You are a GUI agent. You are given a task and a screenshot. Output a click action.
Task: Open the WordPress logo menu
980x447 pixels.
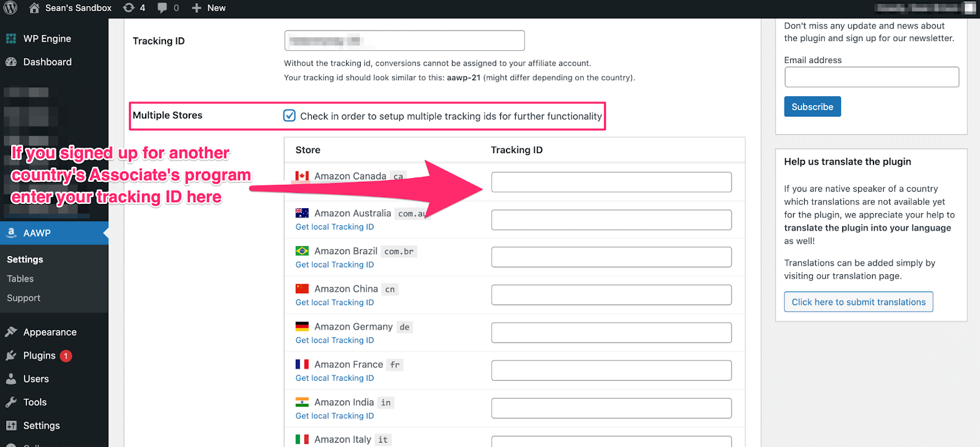(10, 8)
